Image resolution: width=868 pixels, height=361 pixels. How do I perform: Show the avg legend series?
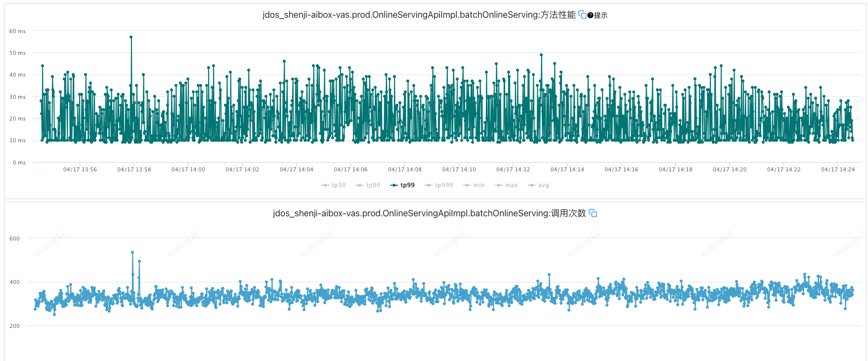pyautogui.click(x=539, y=185)
